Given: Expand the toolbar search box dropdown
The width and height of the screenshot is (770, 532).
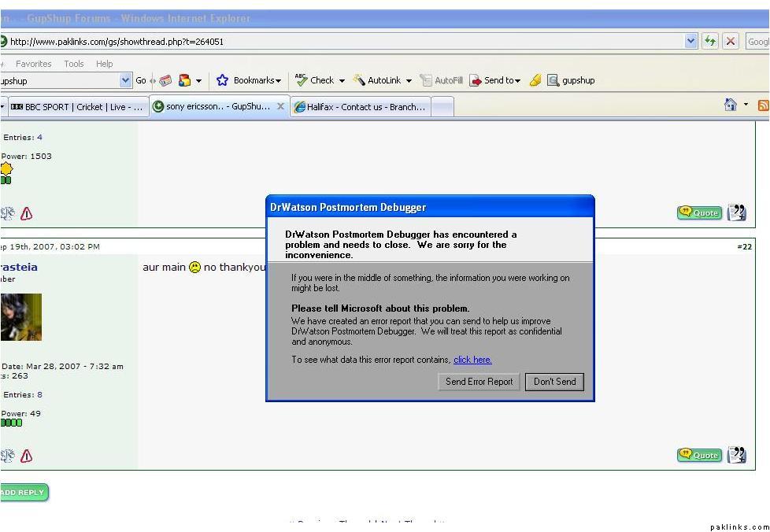Looking at the screenshot, I should pyautogui.click(x=126, y=80).
